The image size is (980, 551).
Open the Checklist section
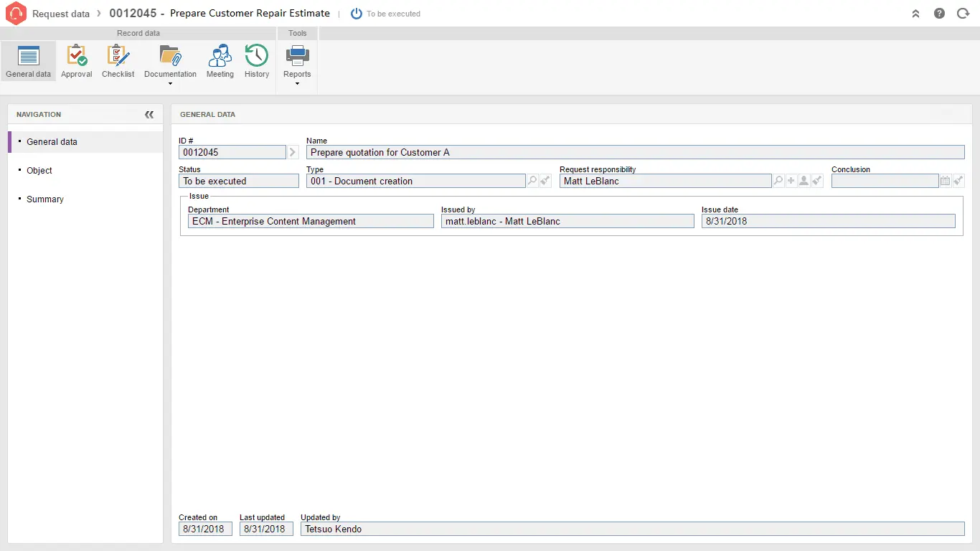point(118,61)
